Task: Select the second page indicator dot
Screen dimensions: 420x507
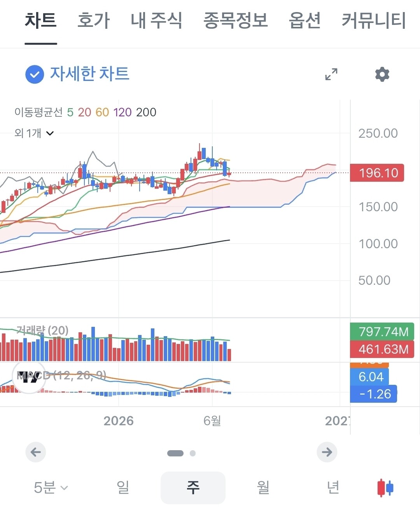Action: coord(192,453)
